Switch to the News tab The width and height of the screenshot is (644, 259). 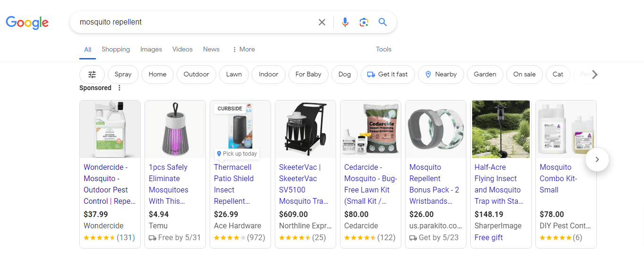[x=212, y=49]
